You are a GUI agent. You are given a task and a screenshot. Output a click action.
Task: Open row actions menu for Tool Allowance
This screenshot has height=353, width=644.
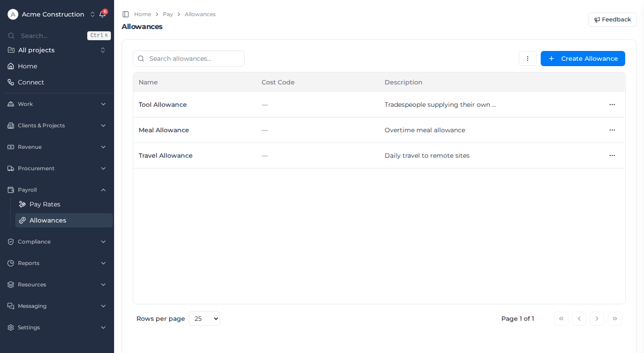click(612, 105)
